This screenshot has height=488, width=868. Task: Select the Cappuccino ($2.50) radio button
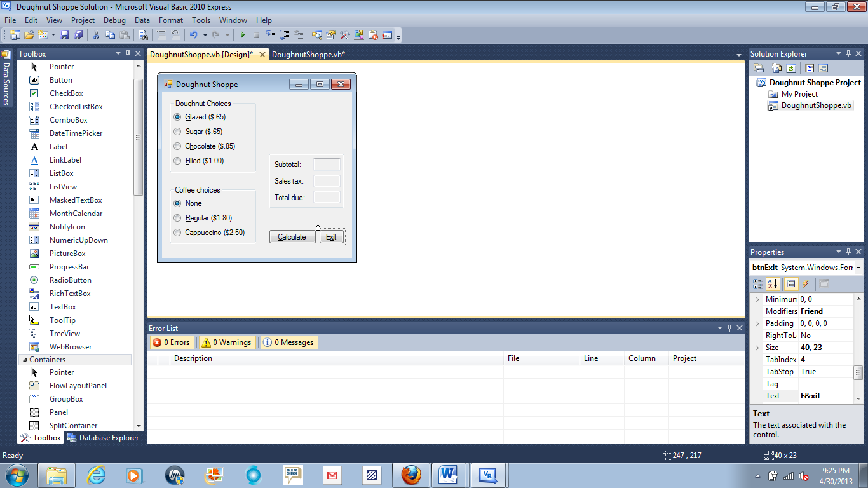(x=209, y=233)
